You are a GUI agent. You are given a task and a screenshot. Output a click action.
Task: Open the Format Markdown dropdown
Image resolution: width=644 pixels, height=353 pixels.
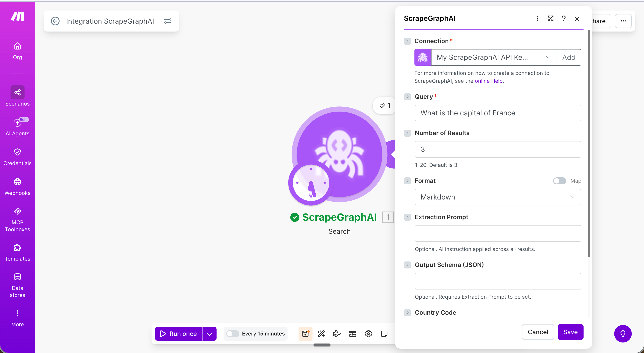pyautogui.click(x=498, y=197)
